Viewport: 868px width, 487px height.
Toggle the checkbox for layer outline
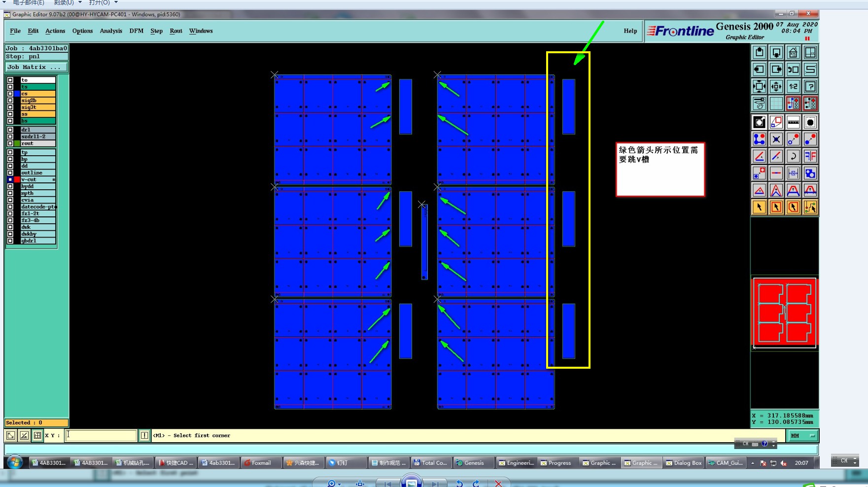click(10, 173)
